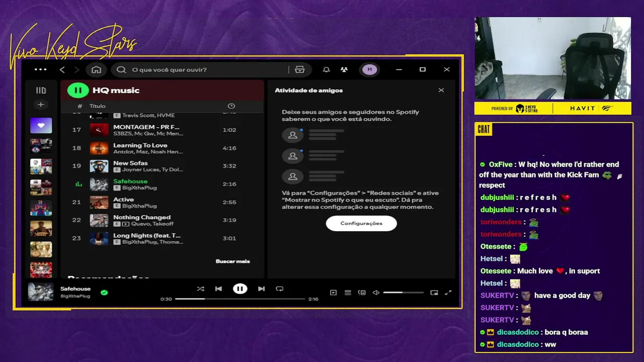Toggle repeat mode

(x=280, y=289)
